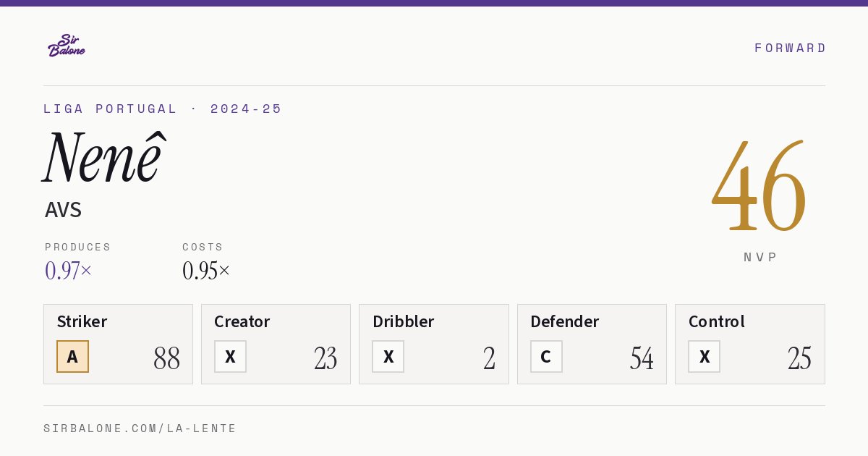The image size is (868, 456).
Task: Click the AVS team name
Action: tap(63, 210)
